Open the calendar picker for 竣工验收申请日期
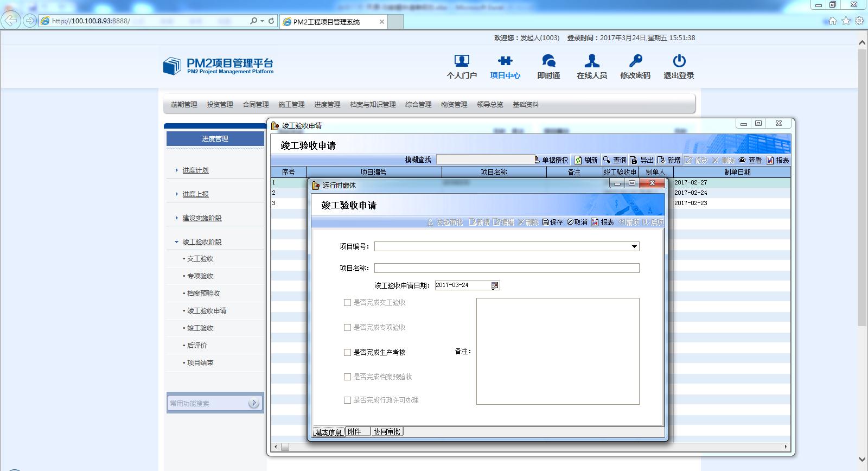This screenshot has width=868, height=471. [x=495, y=285]
